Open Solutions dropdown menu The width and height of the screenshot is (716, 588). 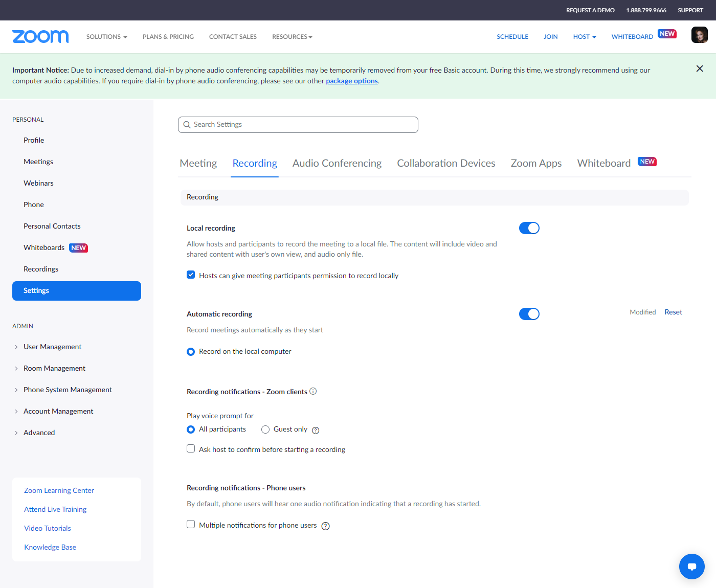tap(106, 37)
